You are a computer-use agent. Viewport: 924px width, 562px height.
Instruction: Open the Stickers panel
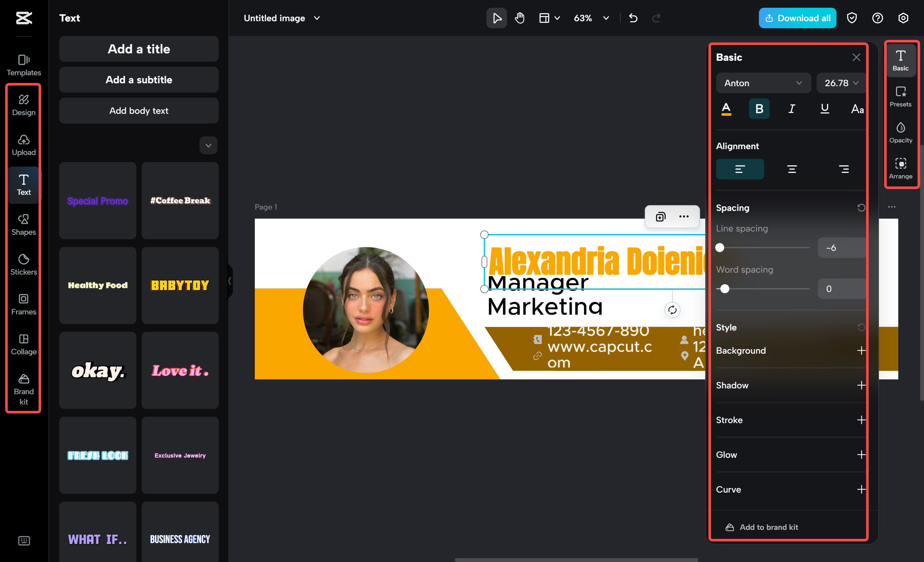pos(23,264)
